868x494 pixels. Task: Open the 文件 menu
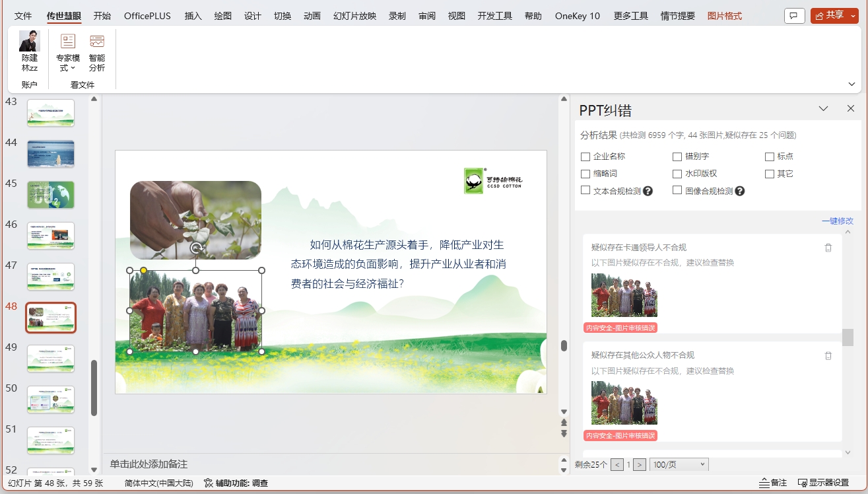pos(23,16)
